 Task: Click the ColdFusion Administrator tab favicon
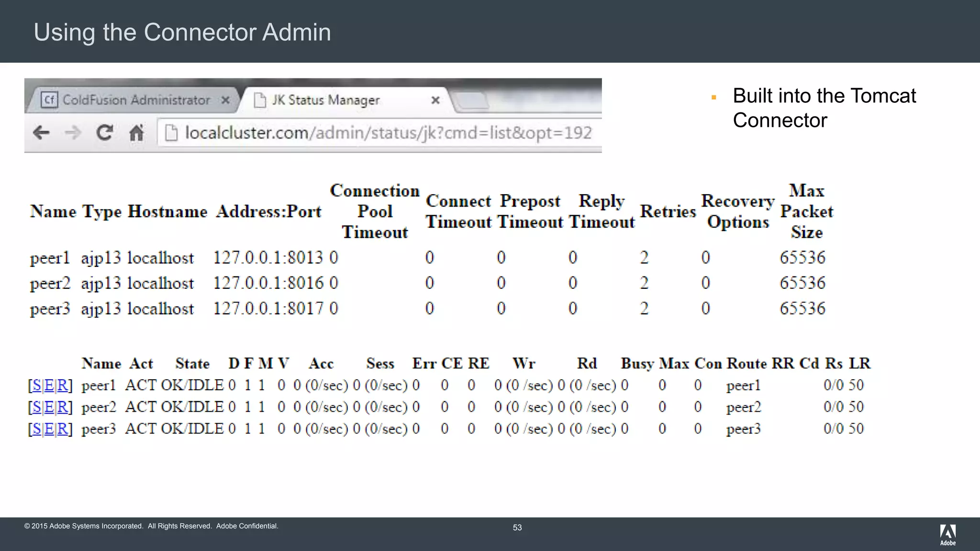(x=49, y=100)
